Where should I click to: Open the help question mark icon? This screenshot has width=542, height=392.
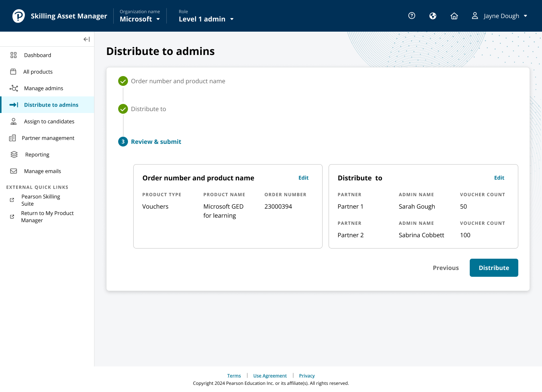point(412,15)
